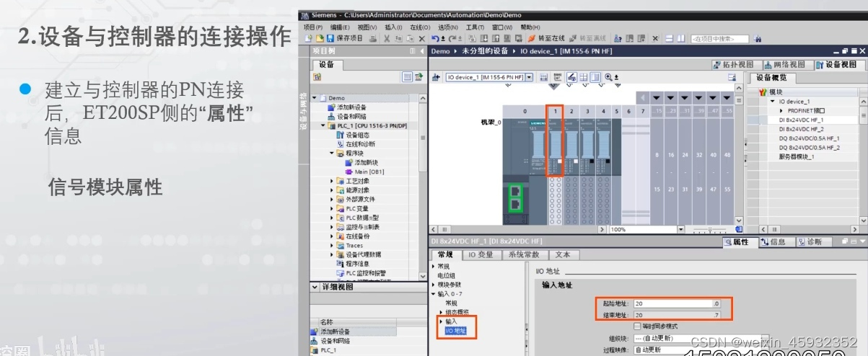The height and width of the screenshot is (356, 868).
Task: Open the 项目(P) menu
Action: [x=313, y=27]
